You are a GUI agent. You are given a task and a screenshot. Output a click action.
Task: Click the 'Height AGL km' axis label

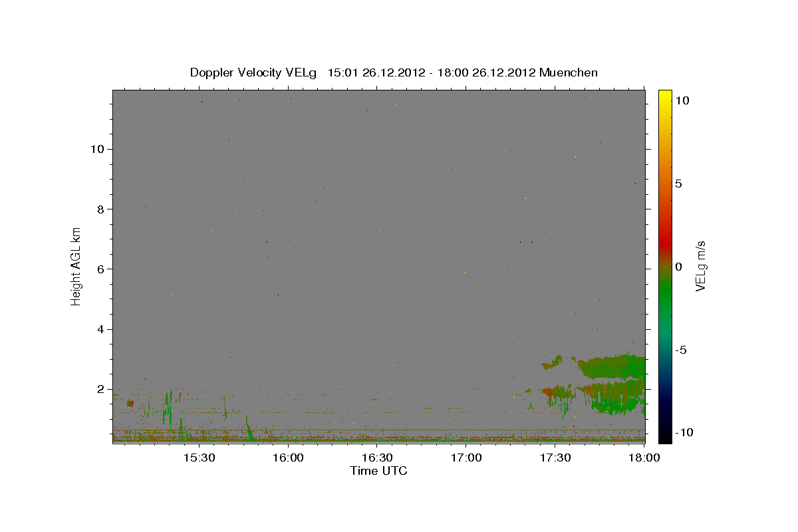[x=76, y=265]
